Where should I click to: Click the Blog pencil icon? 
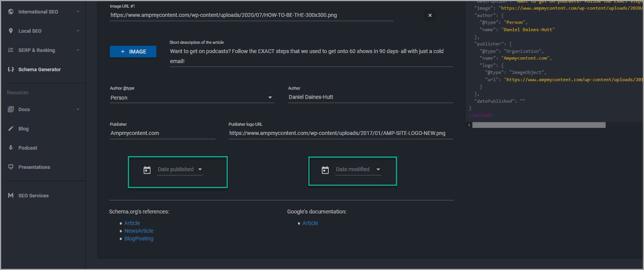click(11, 129)
